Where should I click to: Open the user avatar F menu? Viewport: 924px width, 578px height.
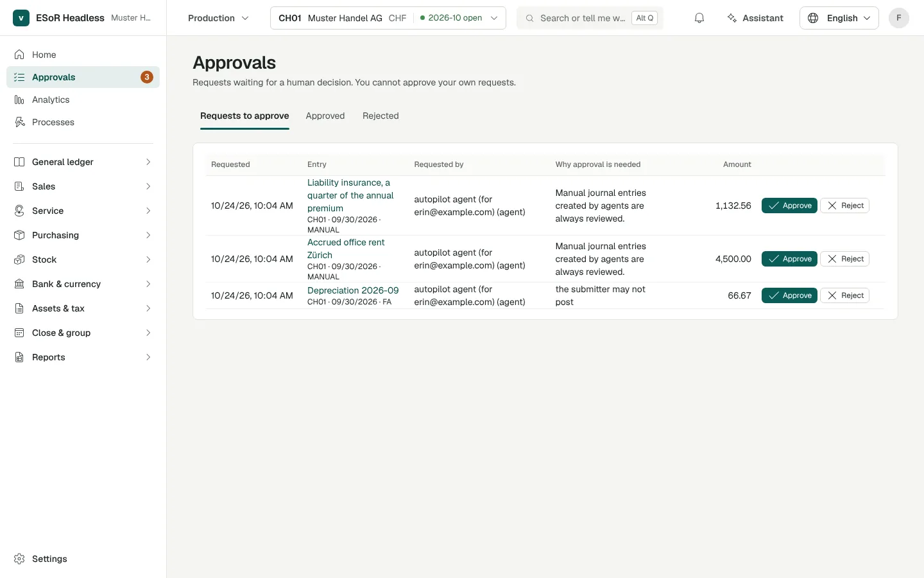coord(898,18)
